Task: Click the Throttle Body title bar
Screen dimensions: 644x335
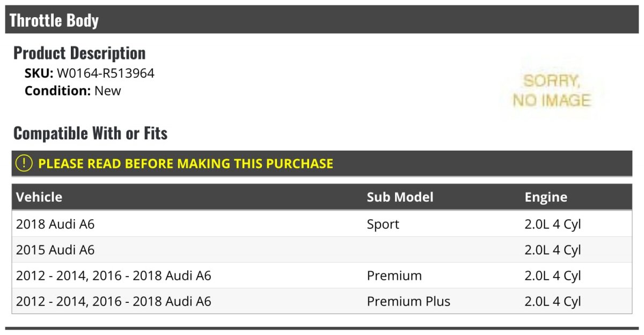Action: pyautogui.click(x=322, y=20)
